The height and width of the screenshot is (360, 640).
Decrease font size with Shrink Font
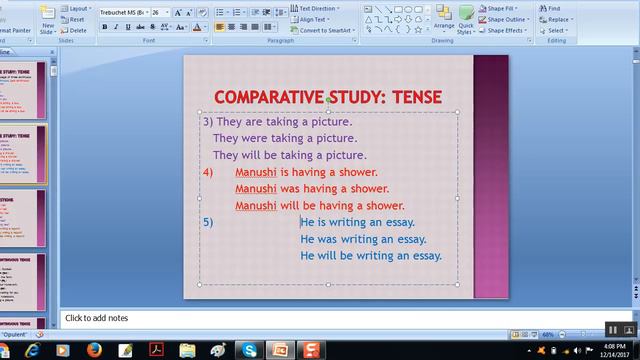click(x=189, y=13)
